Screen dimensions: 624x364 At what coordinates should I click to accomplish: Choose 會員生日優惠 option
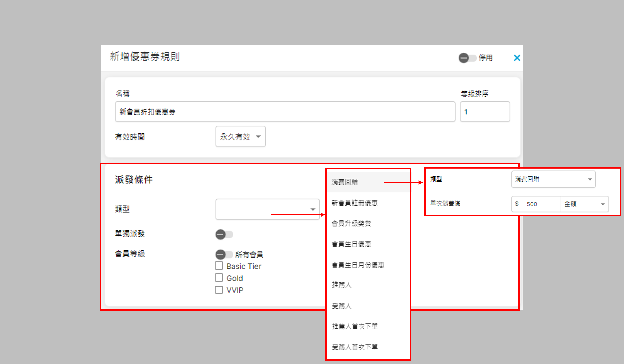[351, 244]
